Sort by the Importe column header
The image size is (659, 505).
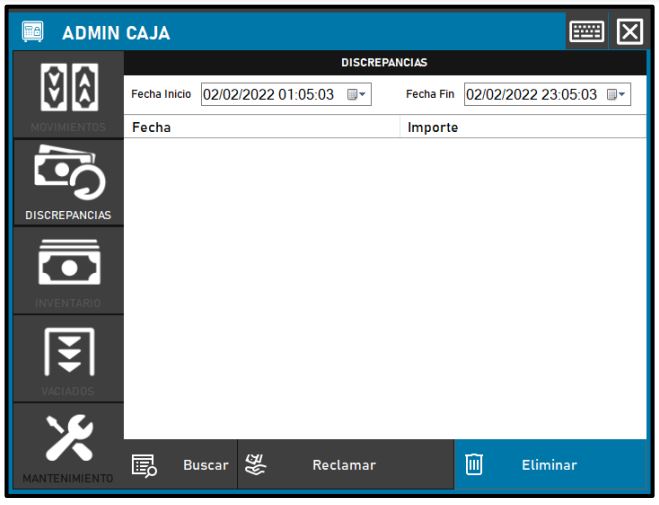520,128
